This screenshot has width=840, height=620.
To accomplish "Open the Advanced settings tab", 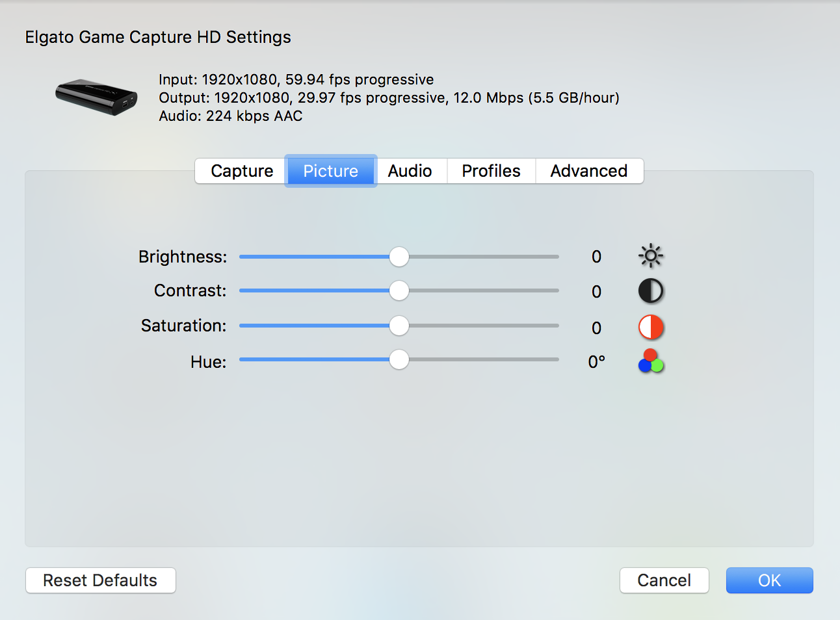I will [589, 171].
